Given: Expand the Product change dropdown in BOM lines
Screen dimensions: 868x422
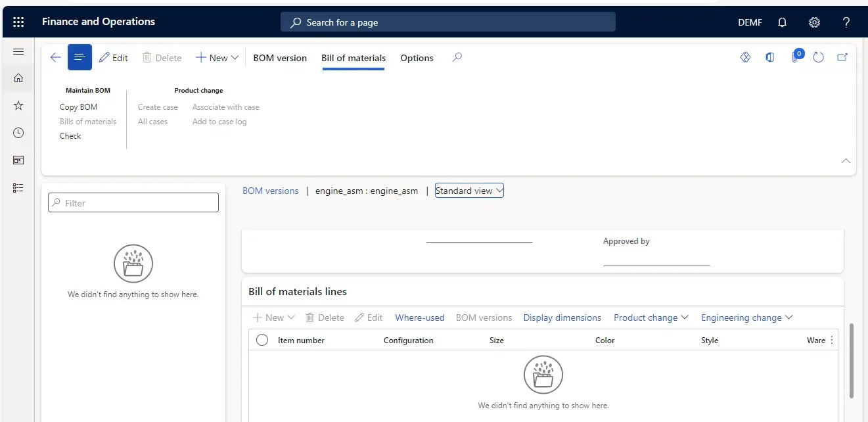Looking at the screenshot, I should click(650, 317).
